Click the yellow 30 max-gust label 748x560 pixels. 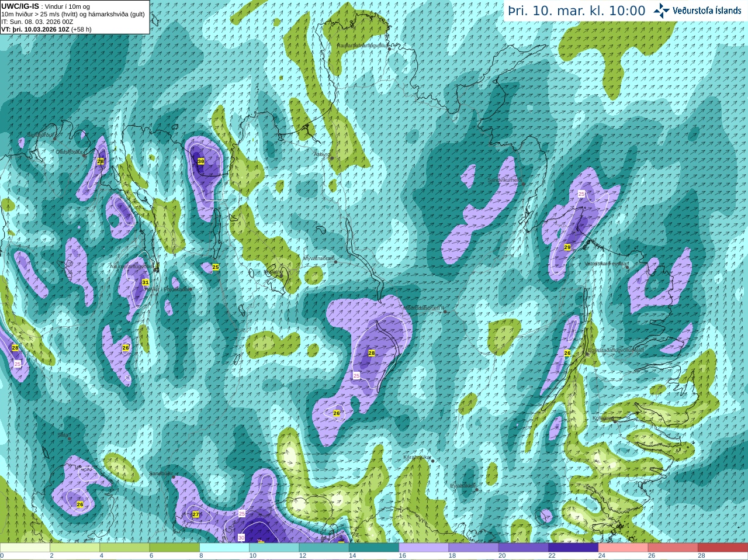[201, 161]
